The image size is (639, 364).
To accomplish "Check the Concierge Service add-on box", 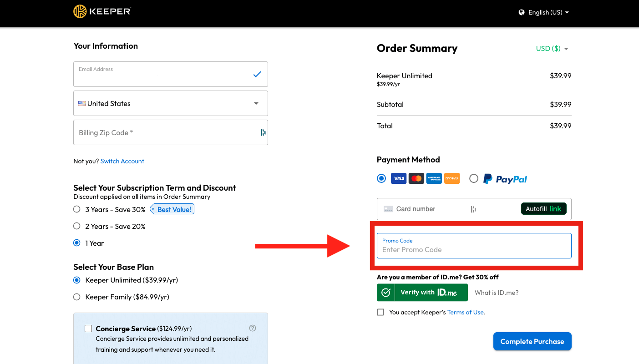I will 88,328.
